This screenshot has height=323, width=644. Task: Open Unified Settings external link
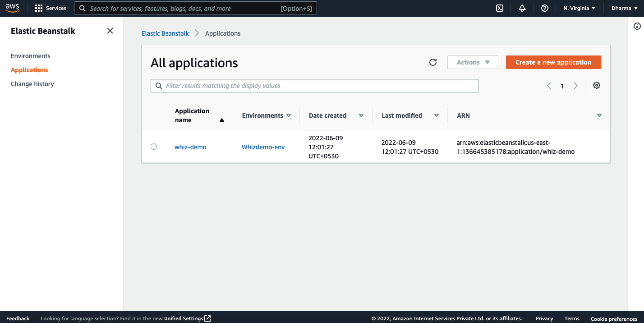click(x=188, y=318)
